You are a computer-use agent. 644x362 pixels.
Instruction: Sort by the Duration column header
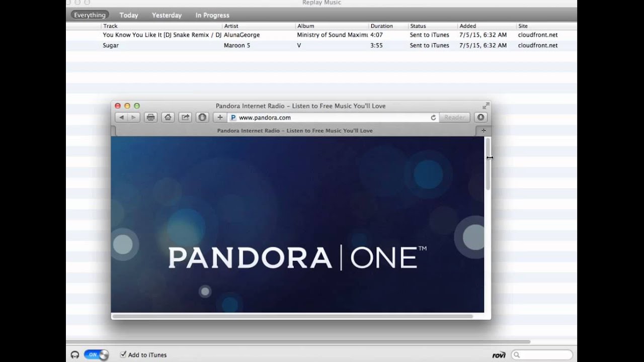tap(388, 26)
